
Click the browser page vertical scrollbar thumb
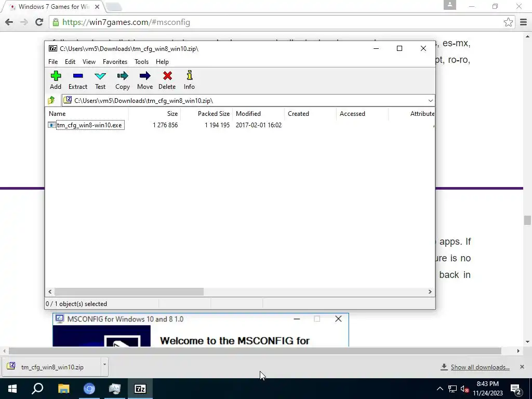tap(527, 220)
